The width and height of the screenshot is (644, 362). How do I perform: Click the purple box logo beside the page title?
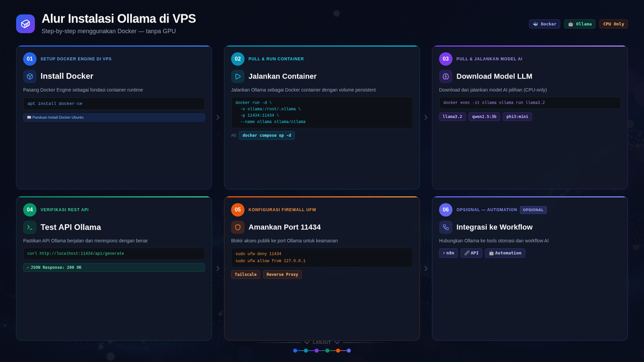click(x=25, y=24)
